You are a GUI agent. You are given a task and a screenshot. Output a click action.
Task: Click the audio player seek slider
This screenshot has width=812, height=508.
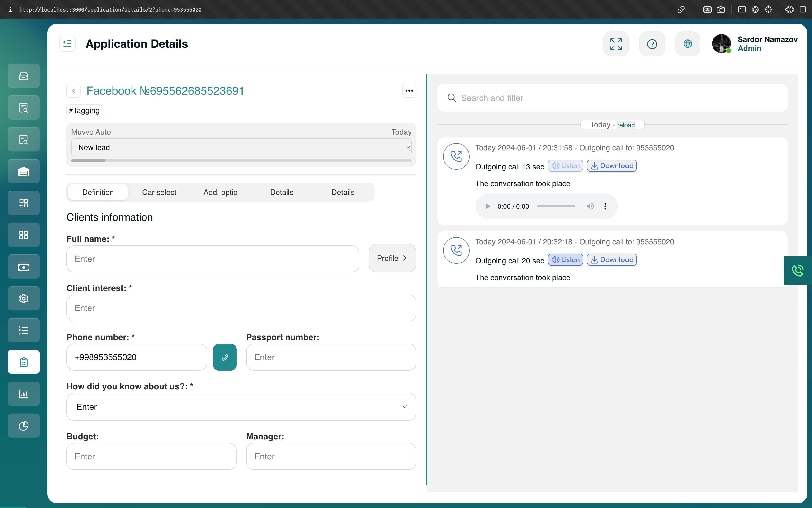pyautogui.click(x=556, y=206)
